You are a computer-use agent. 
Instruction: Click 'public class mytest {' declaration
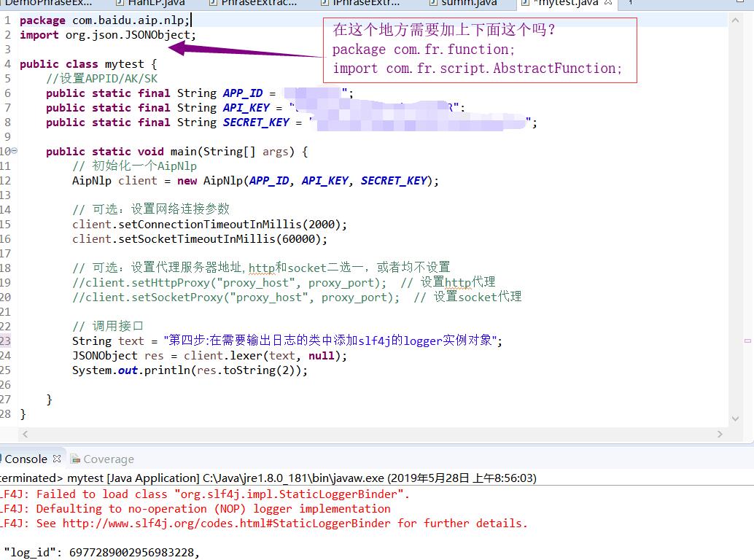pyautogui.click(x=88, y=64)
